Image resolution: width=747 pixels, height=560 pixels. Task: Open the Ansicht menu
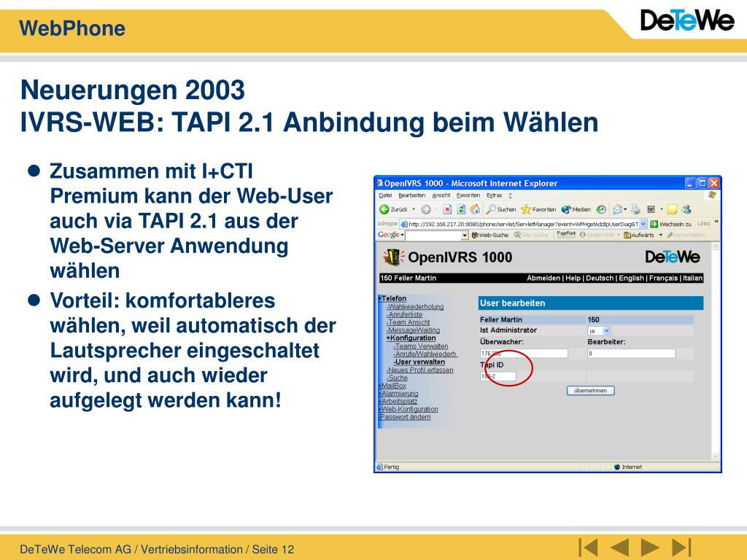pyautogui.click(x=441, y=195)
